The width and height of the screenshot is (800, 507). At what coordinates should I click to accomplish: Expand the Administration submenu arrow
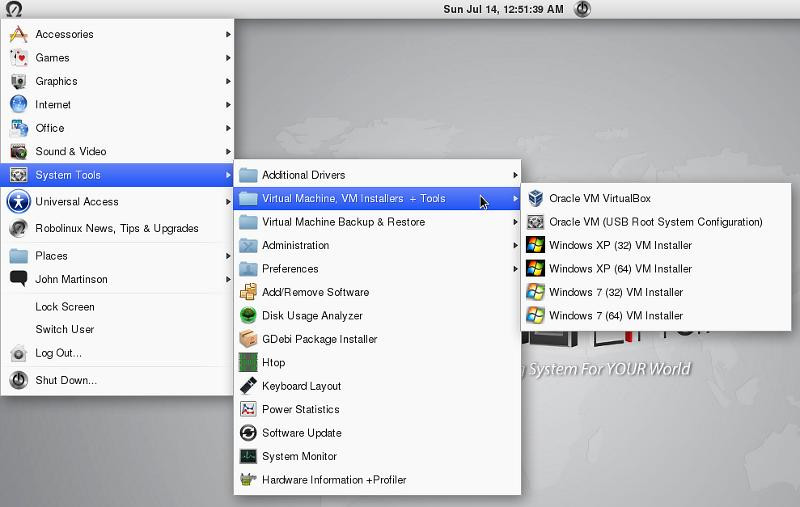(515, 245)
